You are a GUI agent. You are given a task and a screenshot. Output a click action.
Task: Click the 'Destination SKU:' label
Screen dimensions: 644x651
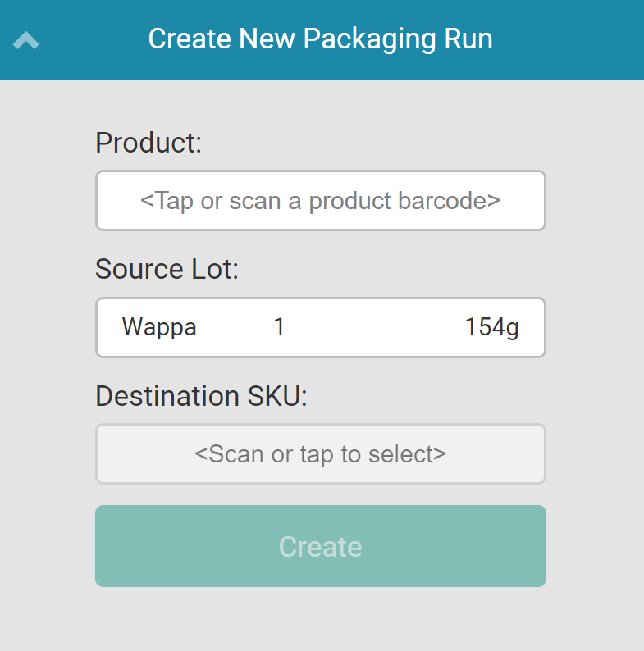tap(201, 396)
